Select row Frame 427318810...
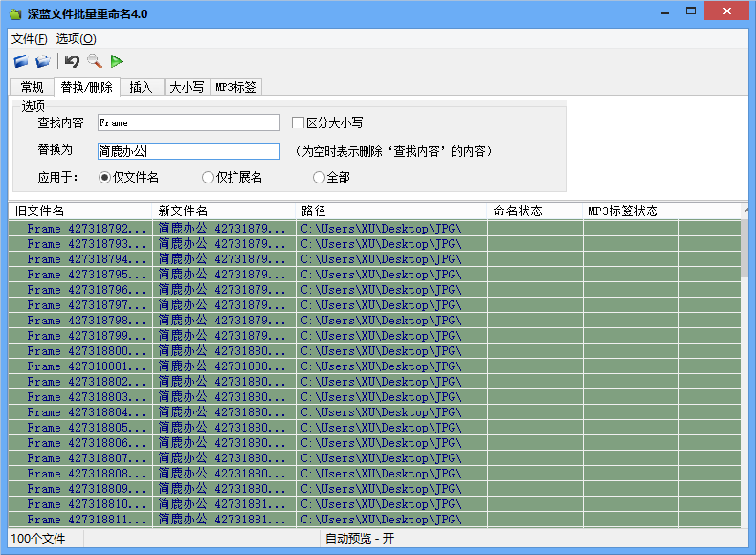The height and width of the screenshot is (555, 756). click(374, 504)
